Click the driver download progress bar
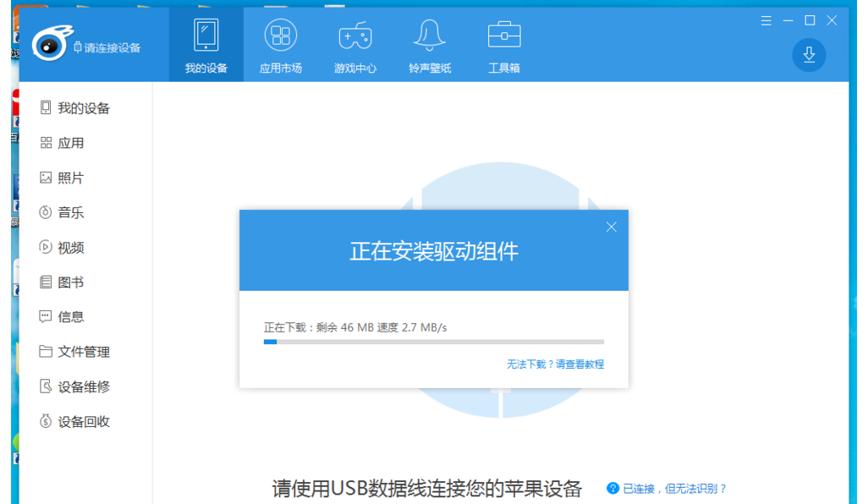 tap(434, 342)
